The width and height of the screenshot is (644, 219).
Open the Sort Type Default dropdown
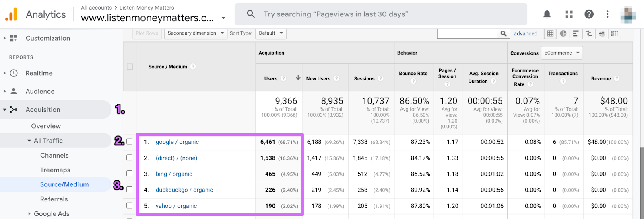271,33
